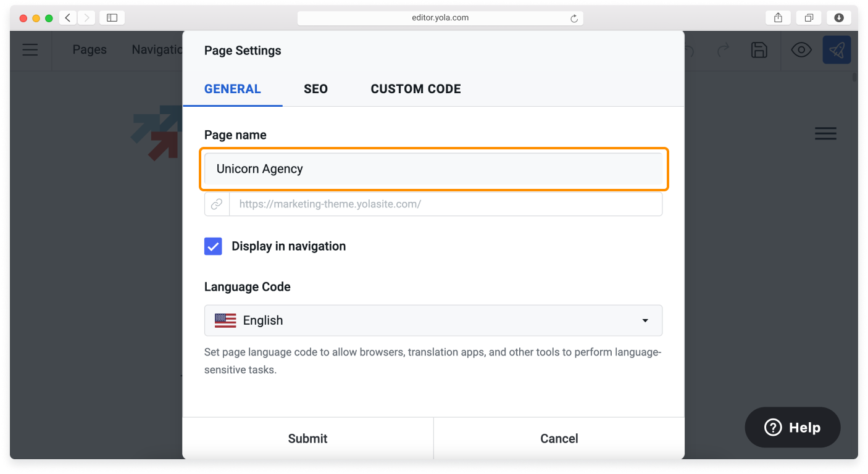The height and width of the screenshot is (474, 868).
Task: Click the Cancel button
Action: click(x=559, y=438)
